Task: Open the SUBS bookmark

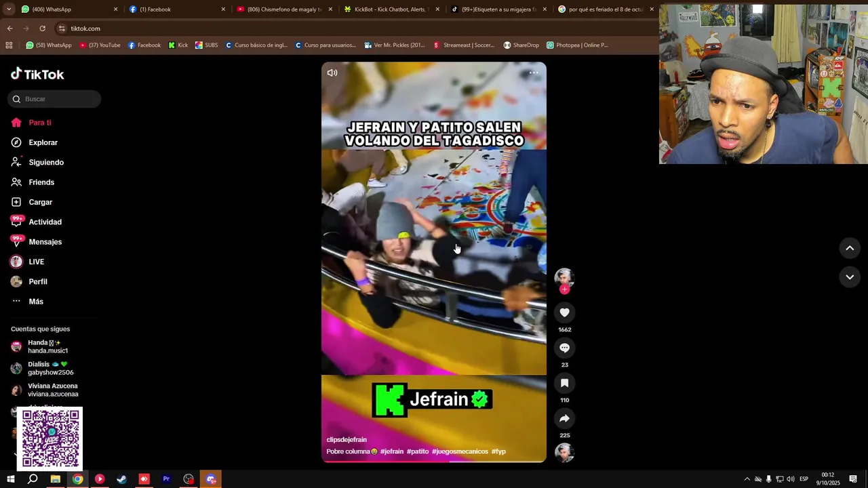Action: point(207,45)
